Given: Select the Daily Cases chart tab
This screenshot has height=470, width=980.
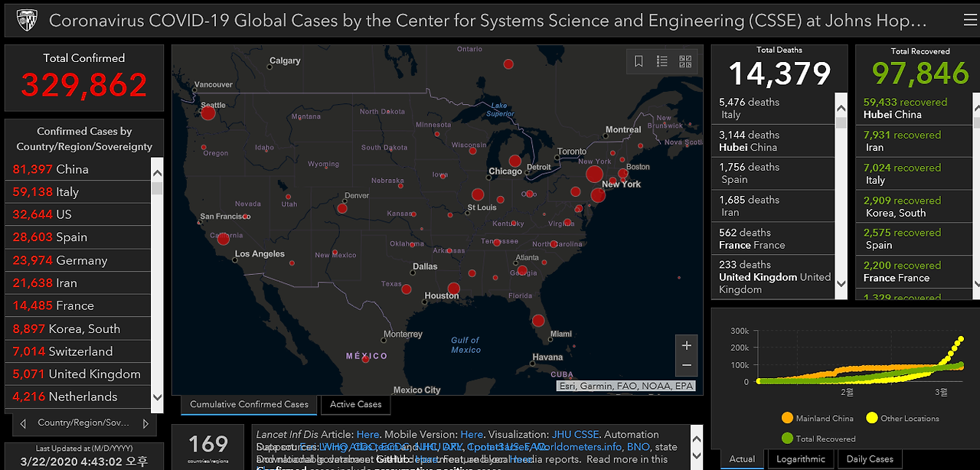Looking at the screenshot, I should pyautogui.click(x=870, y=459).
